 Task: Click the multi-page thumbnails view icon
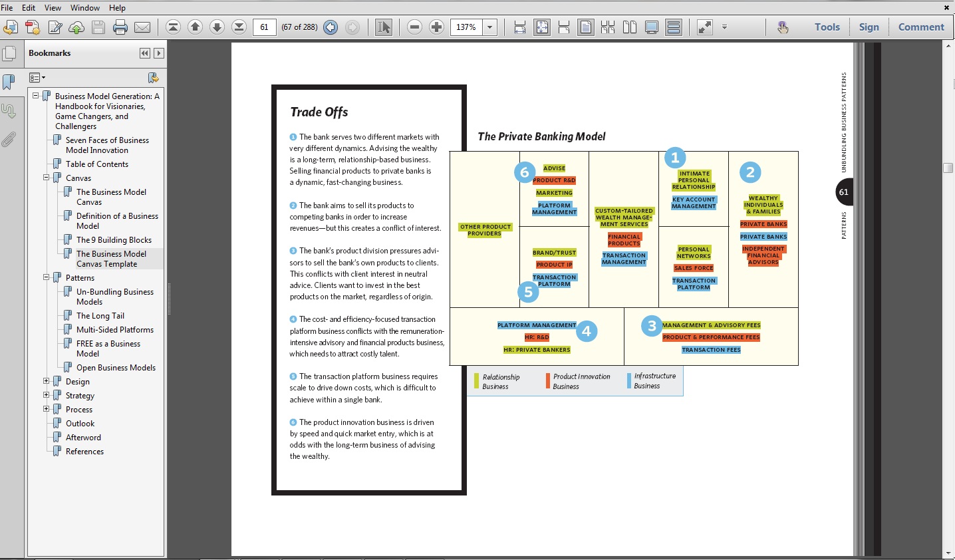[x=608, y=27]
